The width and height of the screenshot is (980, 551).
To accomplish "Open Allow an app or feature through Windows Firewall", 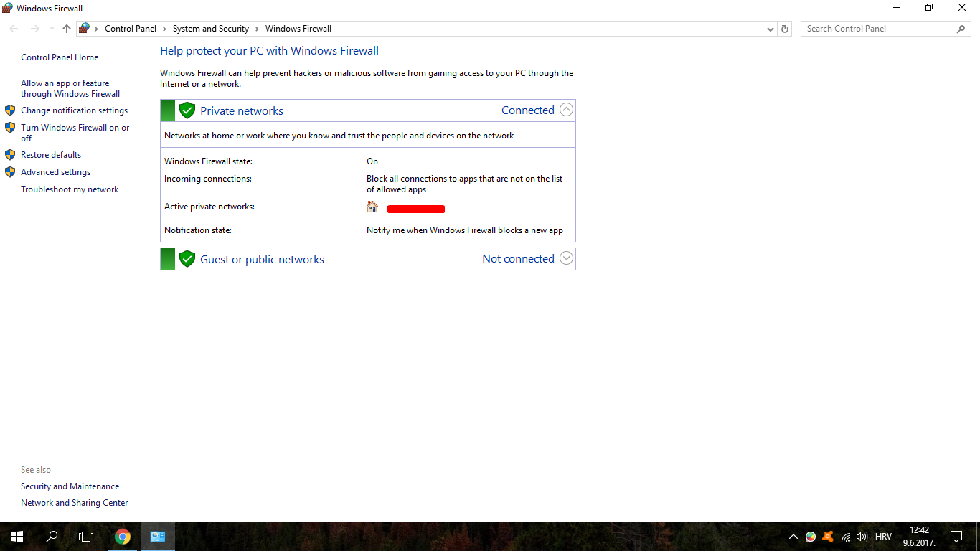I will coord(70,88).
